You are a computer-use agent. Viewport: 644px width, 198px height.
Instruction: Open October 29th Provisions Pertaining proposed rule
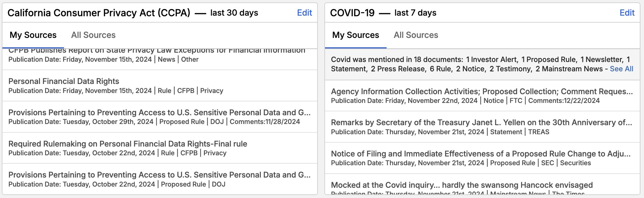pos(159,113)
